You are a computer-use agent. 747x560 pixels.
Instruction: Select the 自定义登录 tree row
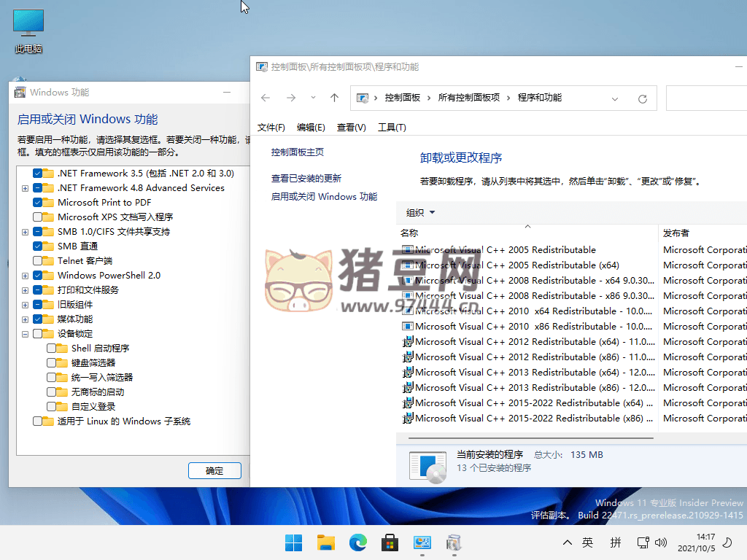coord(93,407)
